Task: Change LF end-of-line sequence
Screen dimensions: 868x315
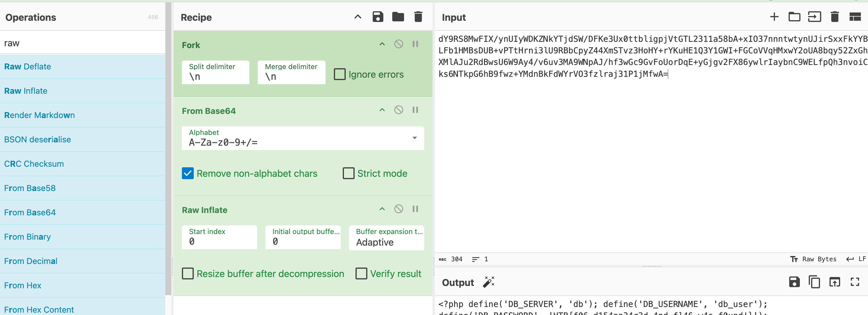Action: (x=856, y=259)
